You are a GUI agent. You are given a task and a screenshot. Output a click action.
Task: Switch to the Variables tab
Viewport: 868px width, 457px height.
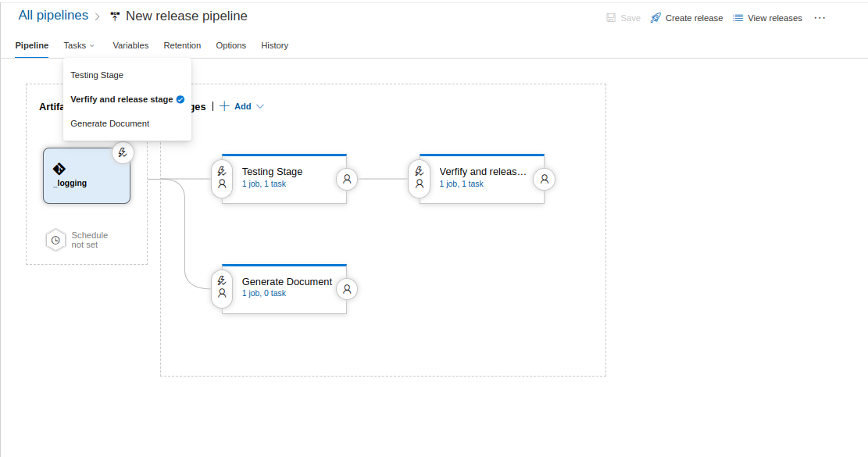tap(130, 45)
